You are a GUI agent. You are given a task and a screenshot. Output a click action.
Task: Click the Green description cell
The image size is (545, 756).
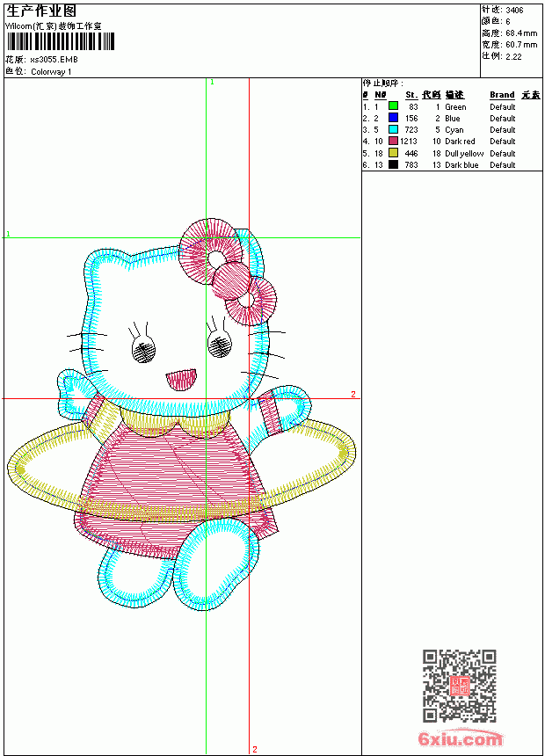pyautogui.click(x=455, y=107)
